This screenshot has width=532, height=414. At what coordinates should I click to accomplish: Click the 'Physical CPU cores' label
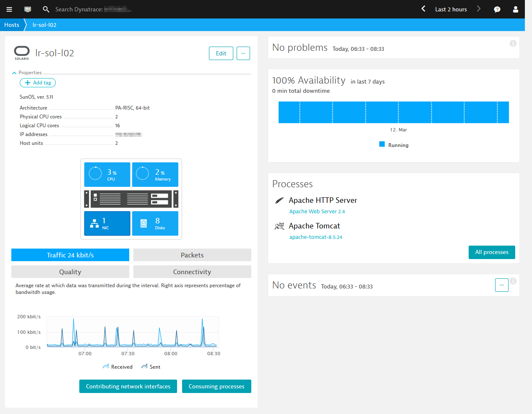[41, 117]
